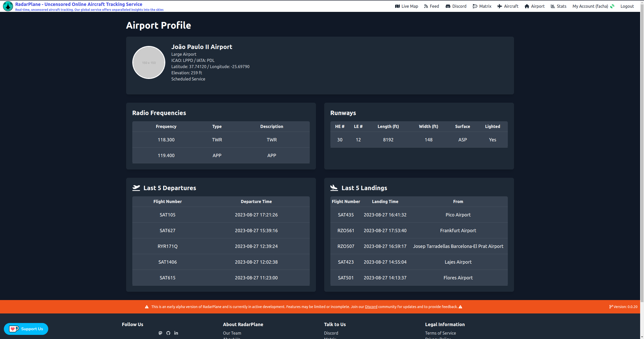Click the Lighted column header in Runways
This screenshot has height=339, width=644.
(493, 126)
